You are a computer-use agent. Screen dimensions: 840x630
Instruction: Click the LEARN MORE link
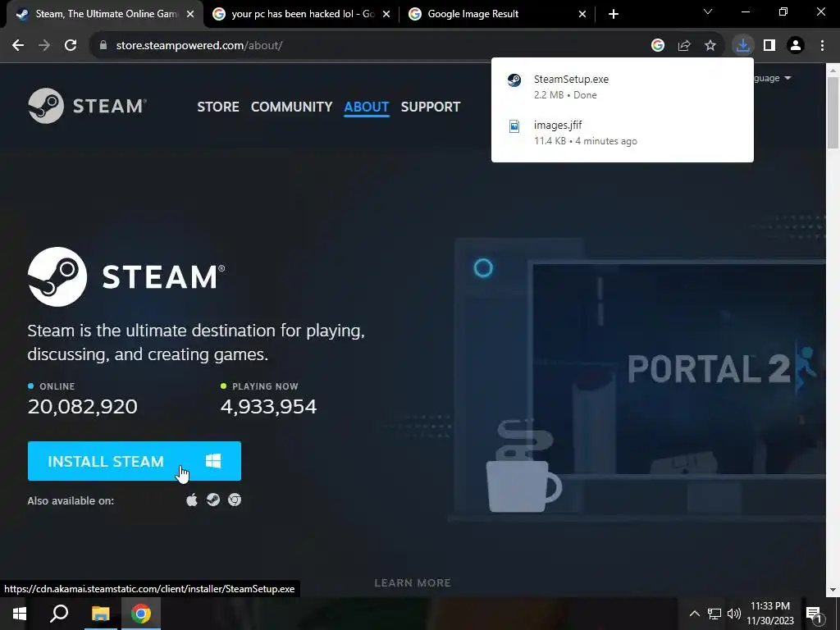pyautogui.click(x=413, y=583)
